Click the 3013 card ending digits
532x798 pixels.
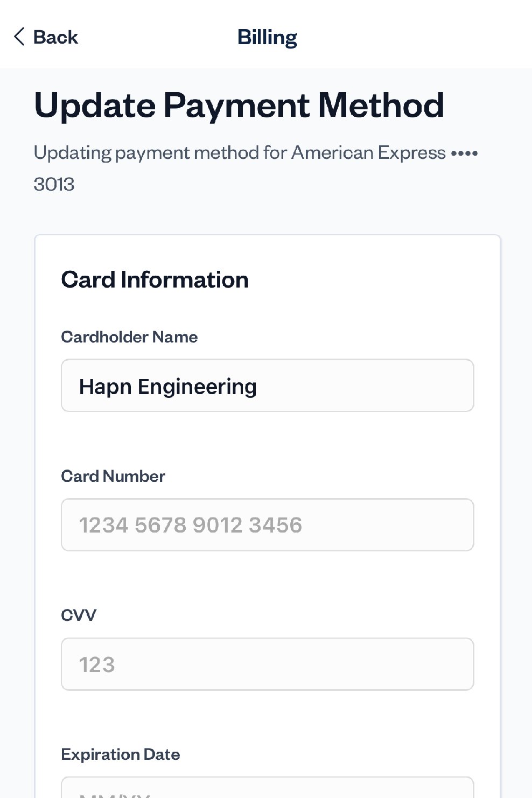54,184
